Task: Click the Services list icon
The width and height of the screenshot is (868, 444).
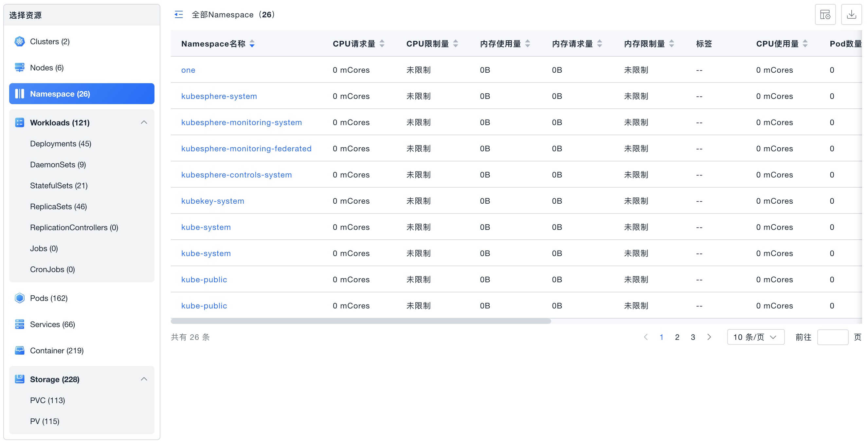Action: click(20, 324)
